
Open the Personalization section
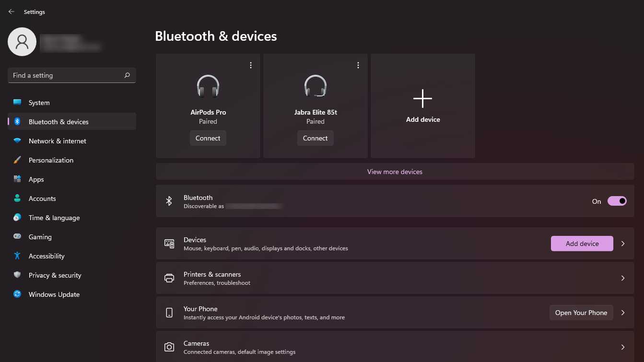51,160
